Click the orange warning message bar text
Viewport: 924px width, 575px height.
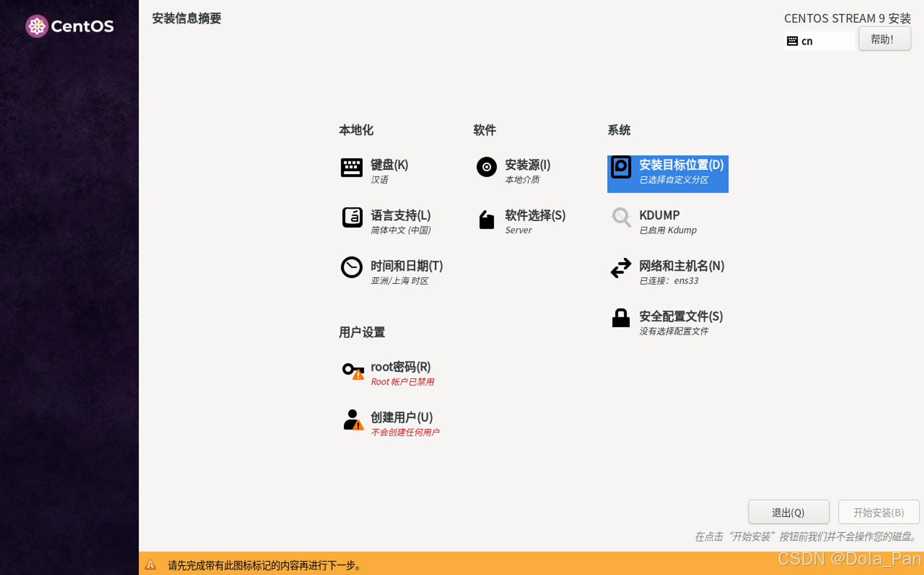(x=266, y=565)
